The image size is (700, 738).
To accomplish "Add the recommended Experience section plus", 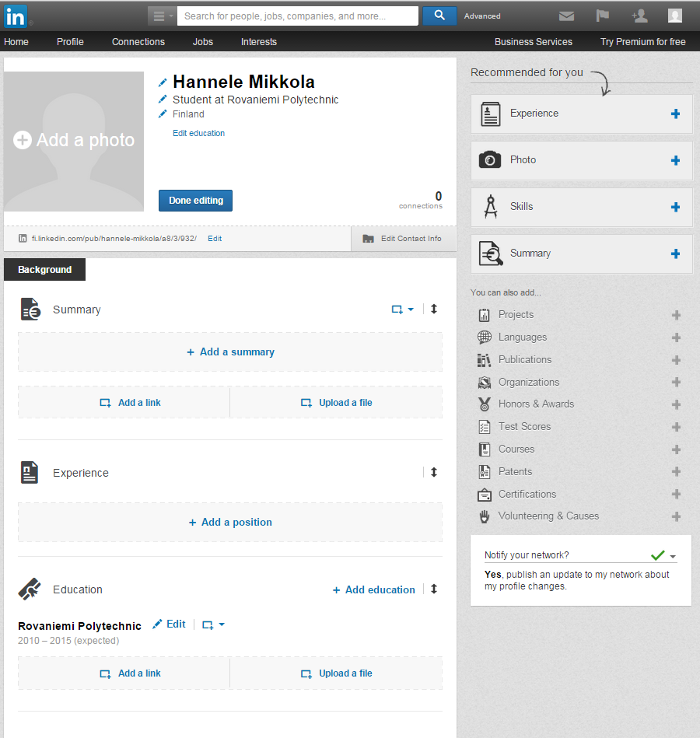I will [676, 114].
